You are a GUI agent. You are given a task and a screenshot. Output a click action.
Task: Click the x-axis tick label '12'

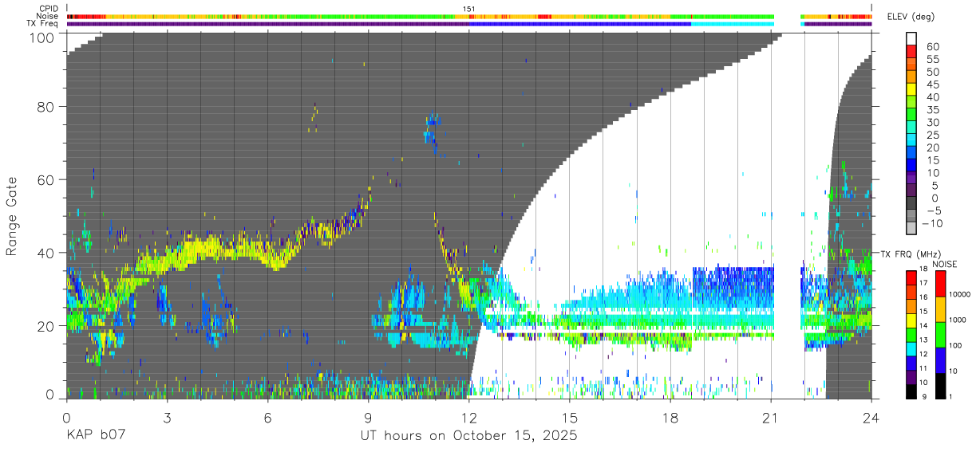[469, 417]
